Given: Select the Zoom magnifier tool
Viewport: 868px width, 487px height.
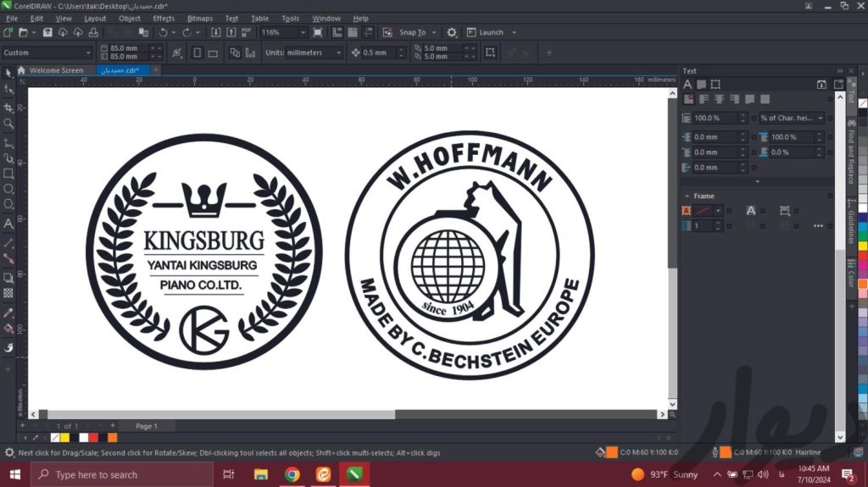Looking at the screenshot, I should click(x=8, y=124).
